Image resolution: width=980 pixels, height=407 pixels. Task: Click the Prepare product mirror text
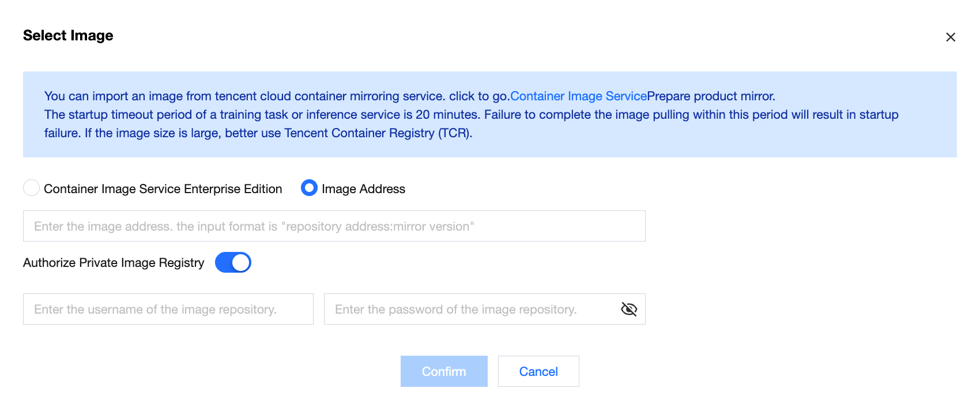711,96
